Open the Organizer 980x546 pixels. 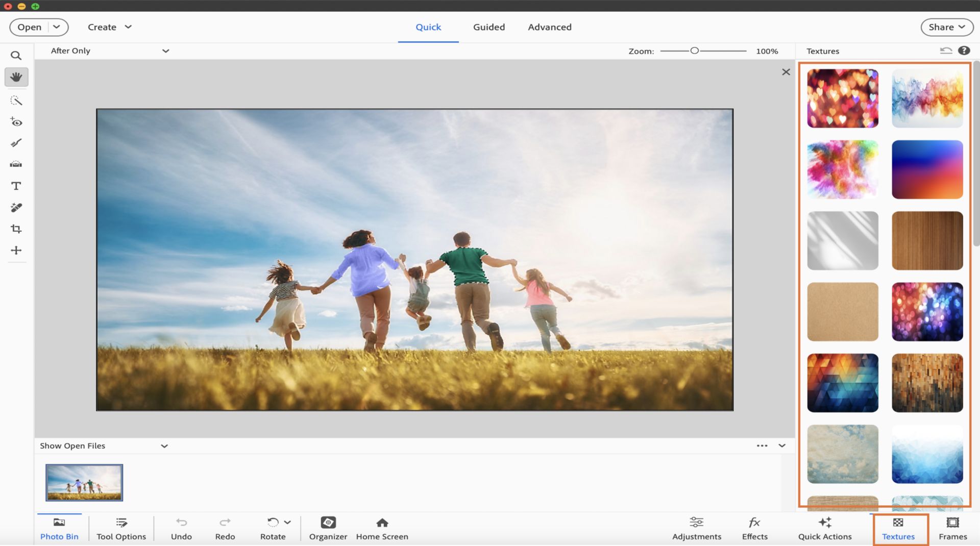328,528
